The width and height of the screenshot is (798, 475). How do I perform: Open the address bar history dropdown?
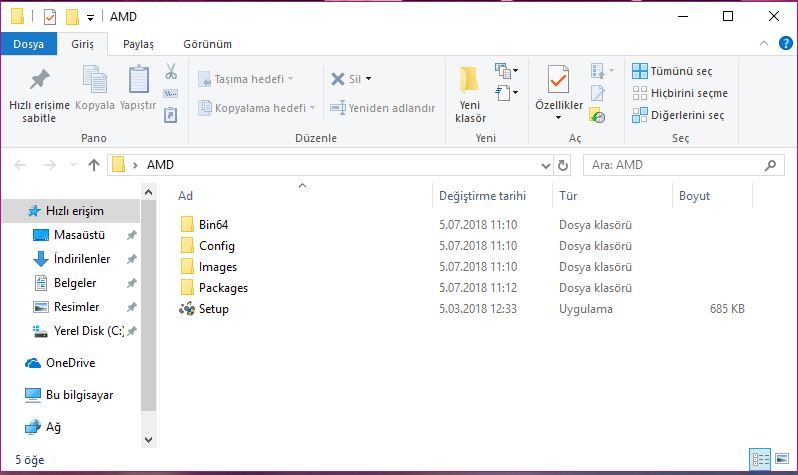coord(546,165)
